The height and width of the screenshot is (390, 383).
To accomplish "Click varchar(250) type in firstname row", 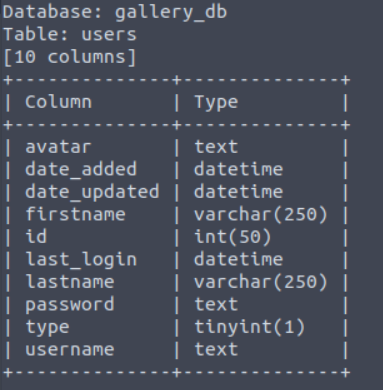I will pyautogui.click(x=261, y=214).
